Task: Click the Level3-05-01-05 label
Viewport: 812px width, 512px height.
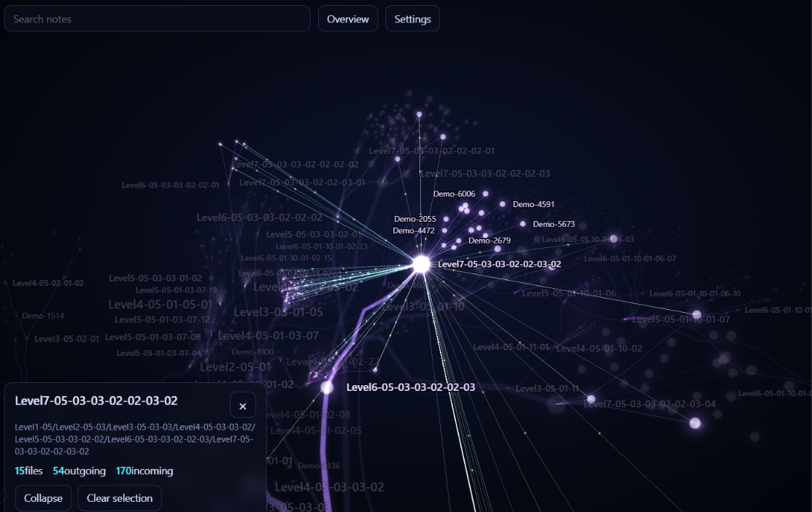Action: point(278,312)
